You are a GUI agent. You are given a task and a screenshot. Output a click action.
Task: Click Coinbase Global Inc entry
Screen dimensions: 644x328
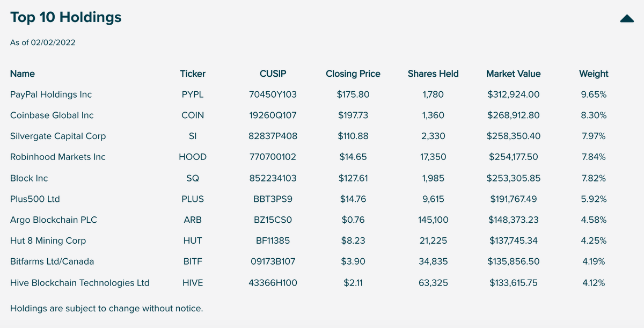tap(52, 115)
